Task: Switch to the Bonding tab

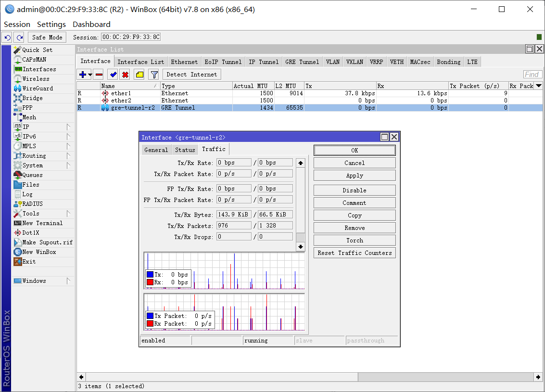Action: (x=448, y=62)
